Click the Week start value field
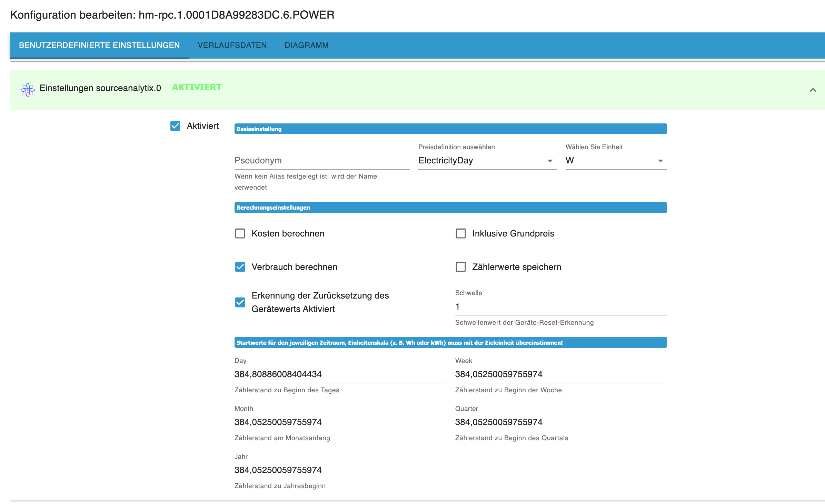This screenshot has height=504, width=825. (560, 374)
